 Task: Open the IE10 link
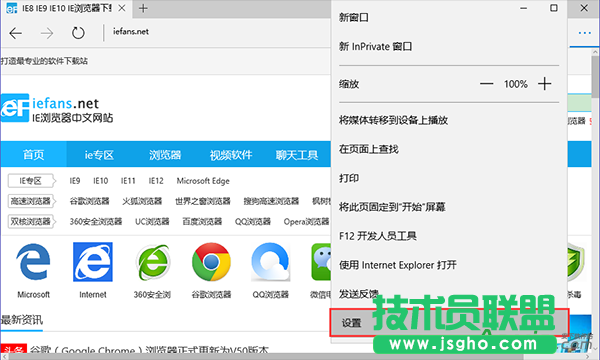(x=101, y=181)
